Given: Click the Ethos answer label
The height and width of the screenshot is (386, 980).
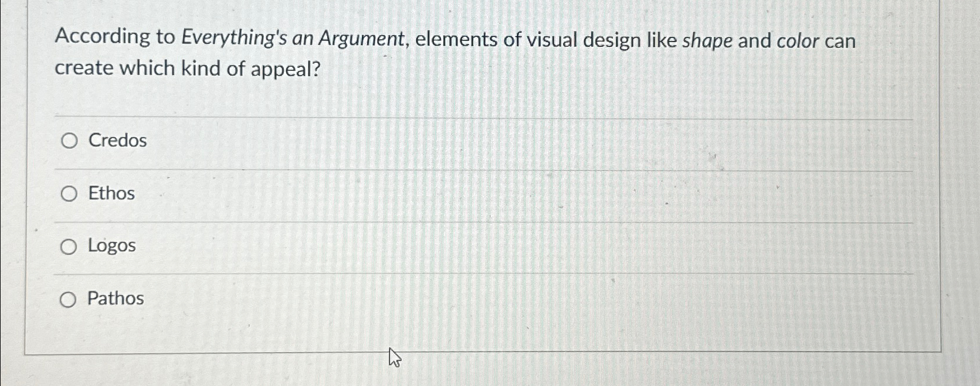Looking at the screenshot, I should point(110,193).
